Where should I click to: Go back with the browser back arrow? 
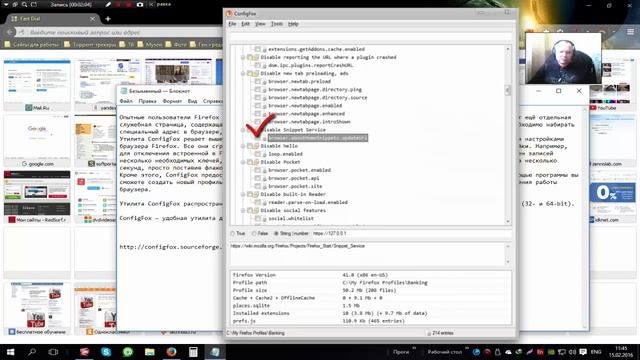click(x=10, y=32)
